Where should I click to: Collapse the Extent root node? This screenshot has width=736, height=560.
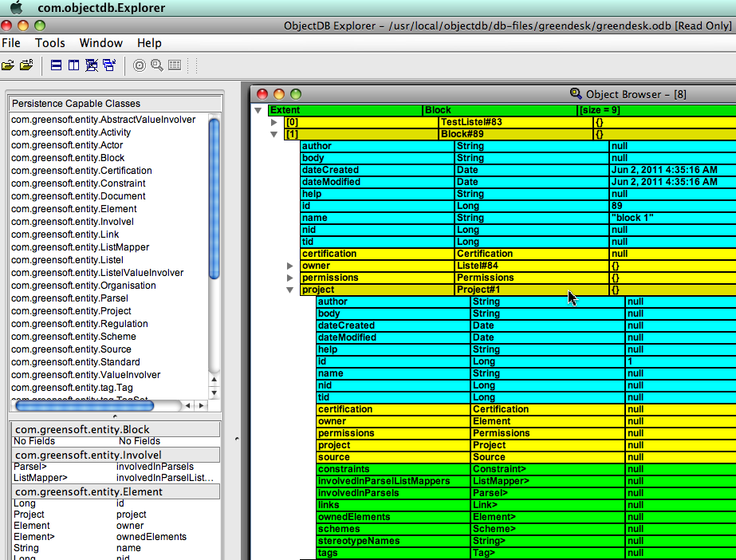[x=258, y=110]
